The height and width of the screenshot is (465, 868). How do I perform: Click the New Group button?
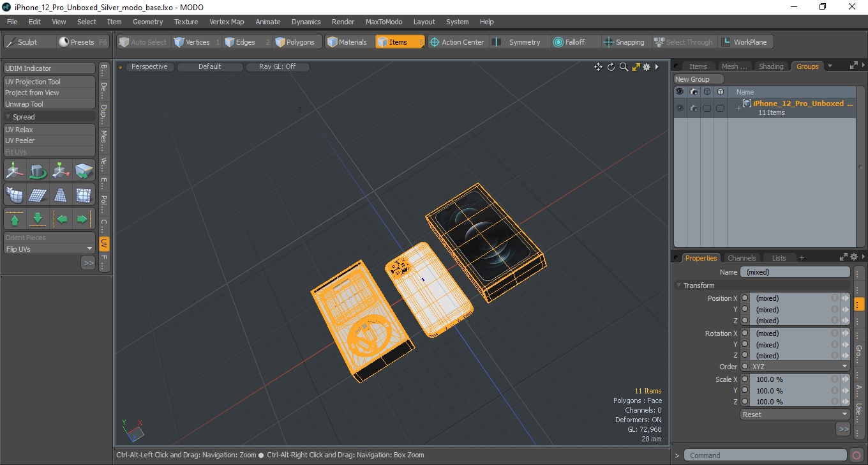coord(699,79)
